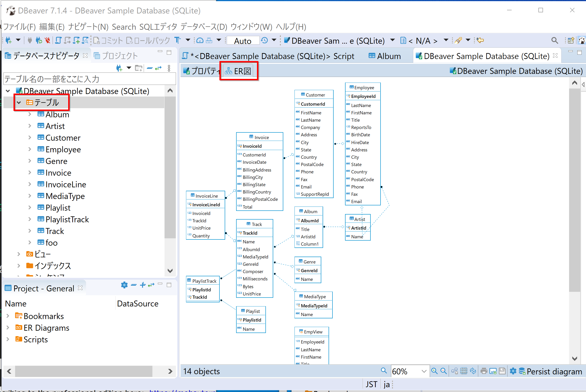Click the table name filter input field
This screenshot has width=586, height=392.
[89, 79]
